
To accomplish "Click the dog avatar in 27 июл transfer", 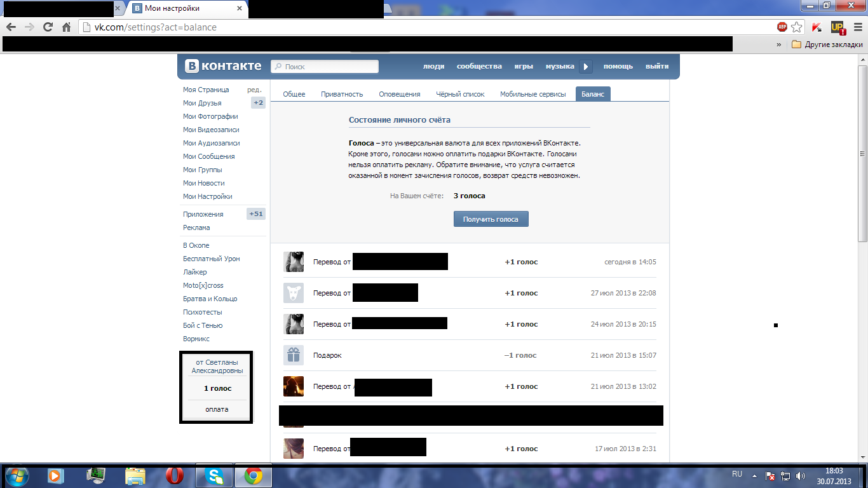I will pos(294,293).
